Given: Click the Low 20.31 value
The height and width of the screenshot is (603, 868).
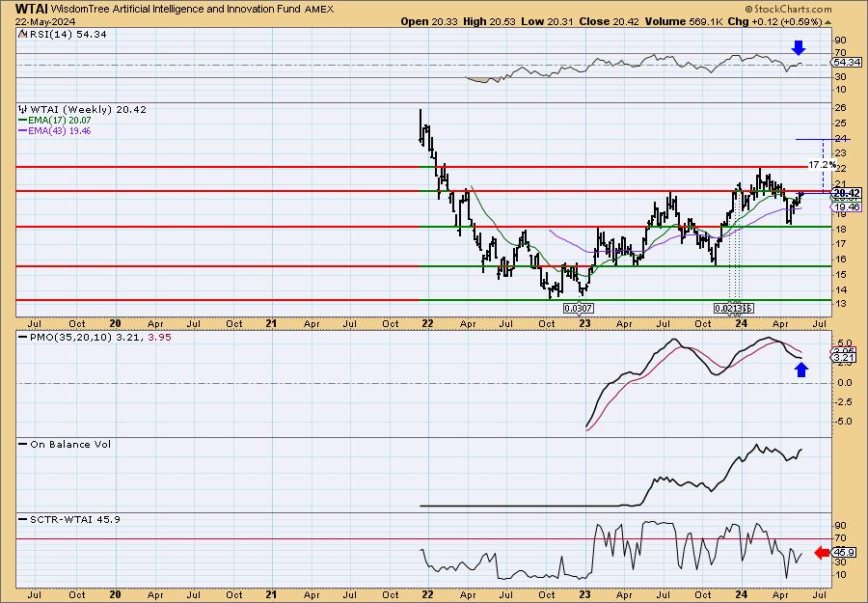Looking at the screenshot, I should click(x=548, y=21).
